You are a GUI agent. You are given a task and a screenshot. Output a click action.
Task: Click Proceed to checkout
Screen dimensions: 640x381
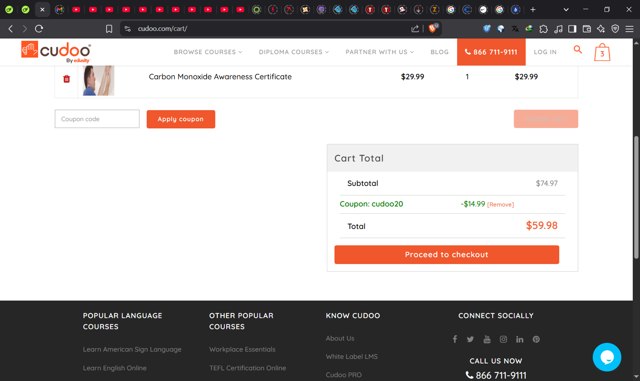(447, 254)
